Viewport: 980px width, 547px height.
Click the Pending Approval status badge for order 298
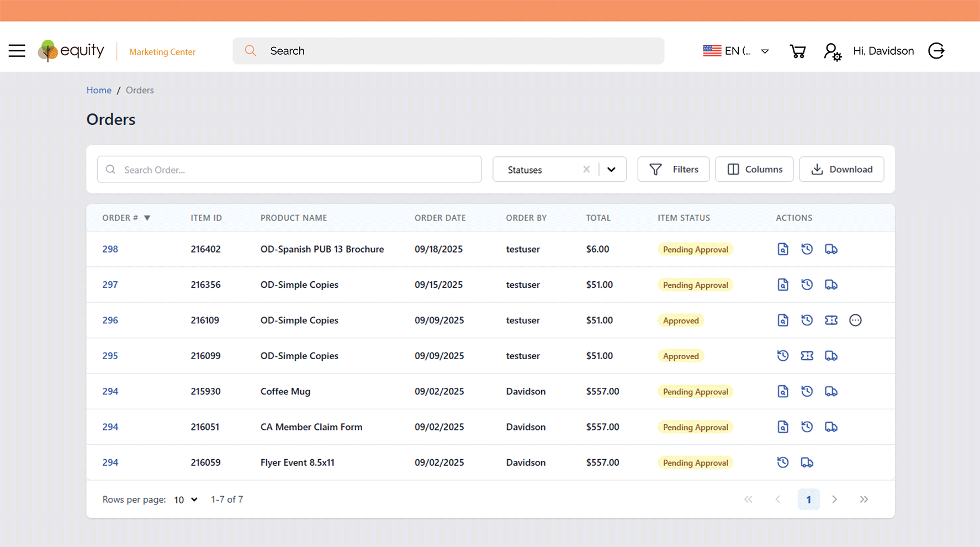click(695, 249)
